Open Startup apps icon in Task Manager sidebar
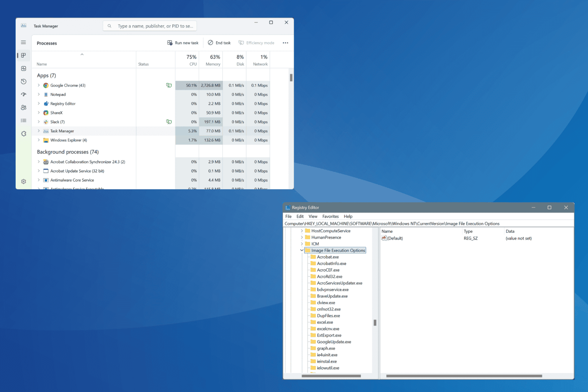This screenshot has width=588, height=392. pos(23,95)
